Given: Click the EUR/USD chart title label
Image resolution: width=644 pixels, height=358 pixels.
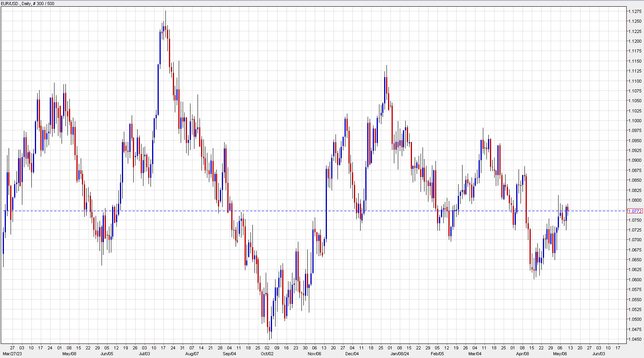Looking at the screenshot, I should click(x=10, y=3).
